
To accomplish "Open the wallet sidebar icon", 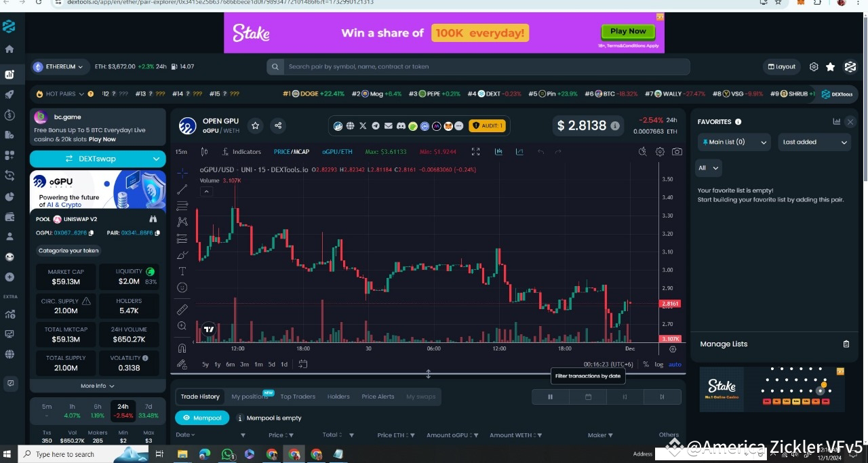I will [x=9, y=217].
